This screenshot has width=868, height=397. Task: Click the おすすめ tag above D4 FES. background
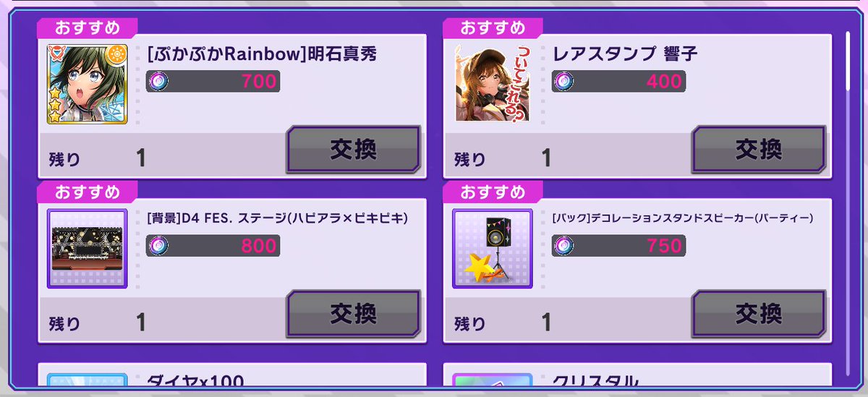[88, 192]
